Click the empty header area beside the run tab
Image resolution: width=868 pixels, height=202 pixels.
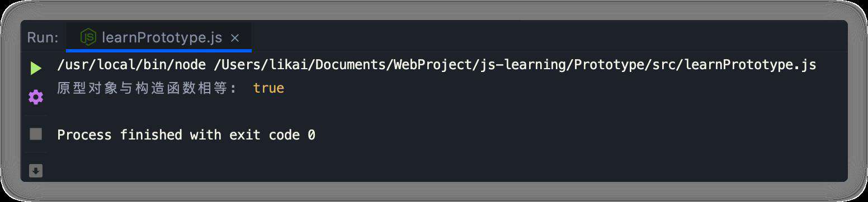pyautogui.click(x=548, y=37)
